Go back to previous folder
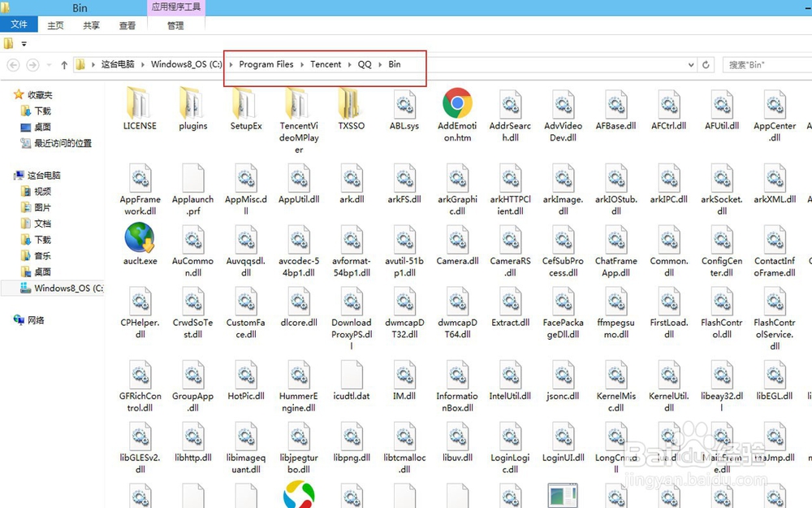Image resolution: width=812 pixels, height=508 pixels. pos(14,65)
